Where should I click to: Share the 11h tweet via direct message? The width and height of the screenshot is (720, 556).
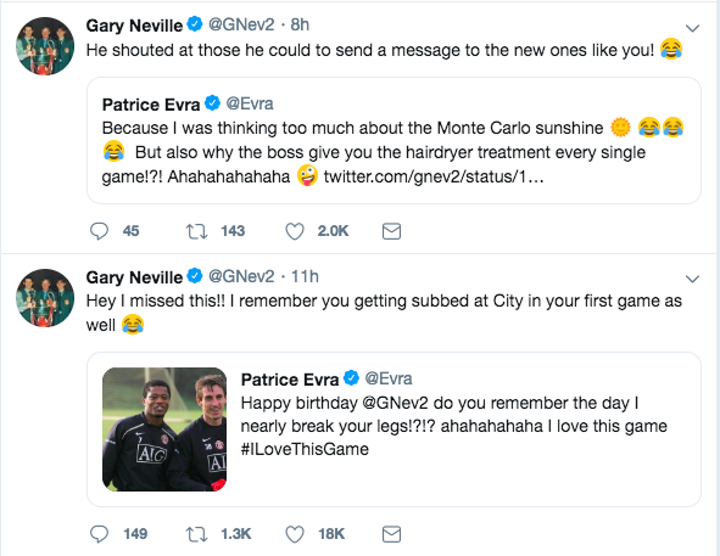point(392,534)
